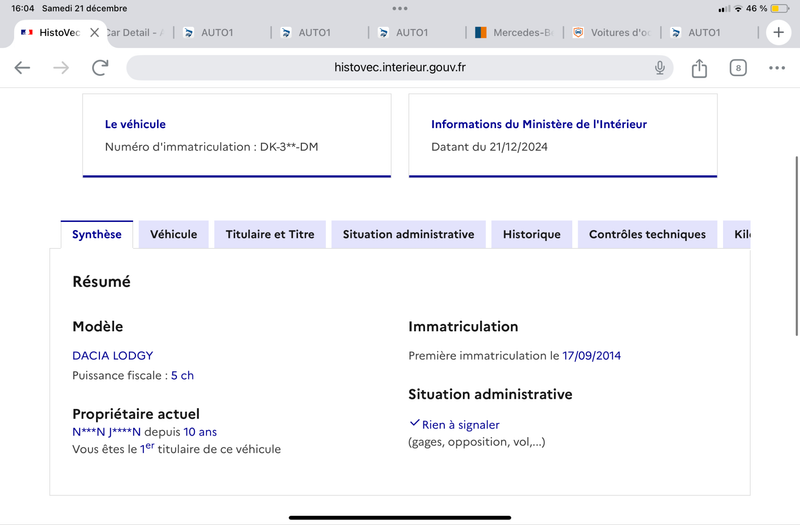This screenshot has height=525, width=800.
Task: Switch to the Voitures d'occasion tab
Action: [612, 33]
